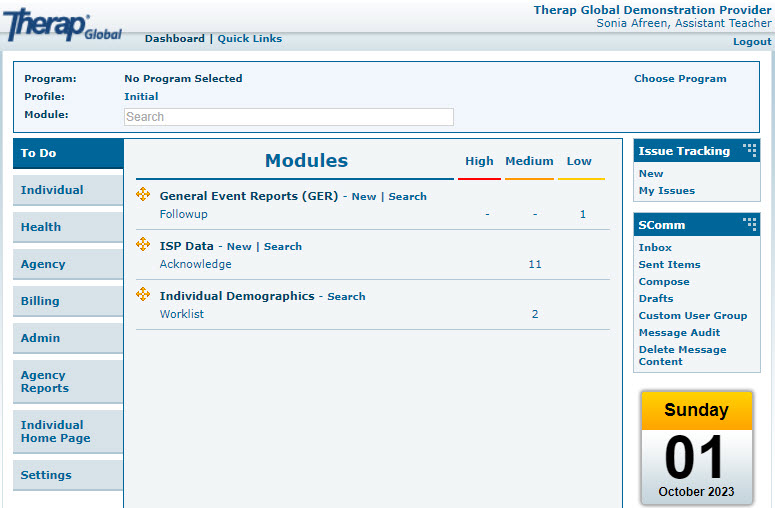
Task: Go to the Billing tab
Action: click(68, 301)
